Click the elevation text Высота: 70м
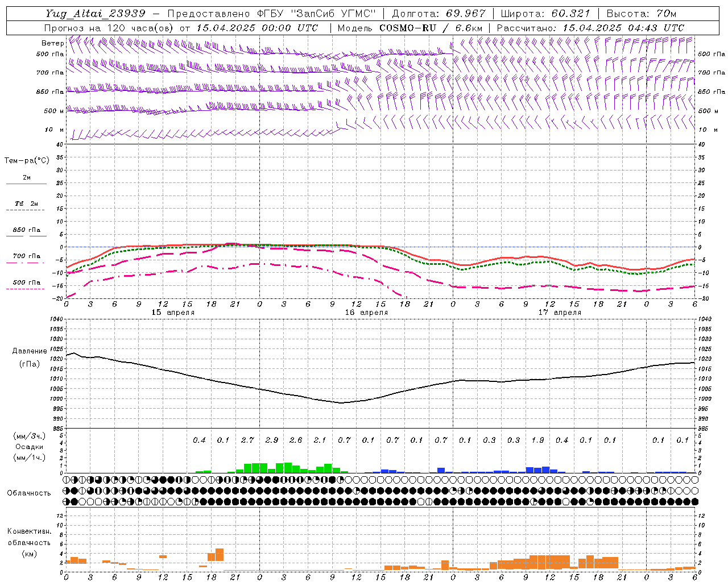The height and width of the screenshot is (582, 728). (x=642, y=13)
